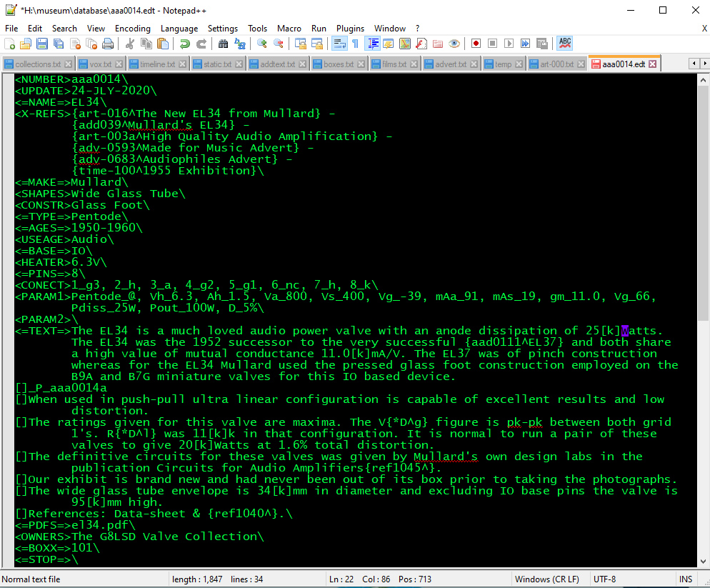Toggle the ABC spell check icon
This screenshot has height=588, width=710.
click(565, 44)
